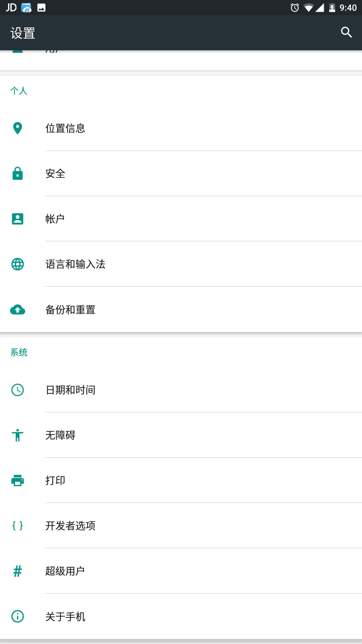Select the contact card icon for 帐户
This screenshot has height=644, width=362.
(17, 219)
